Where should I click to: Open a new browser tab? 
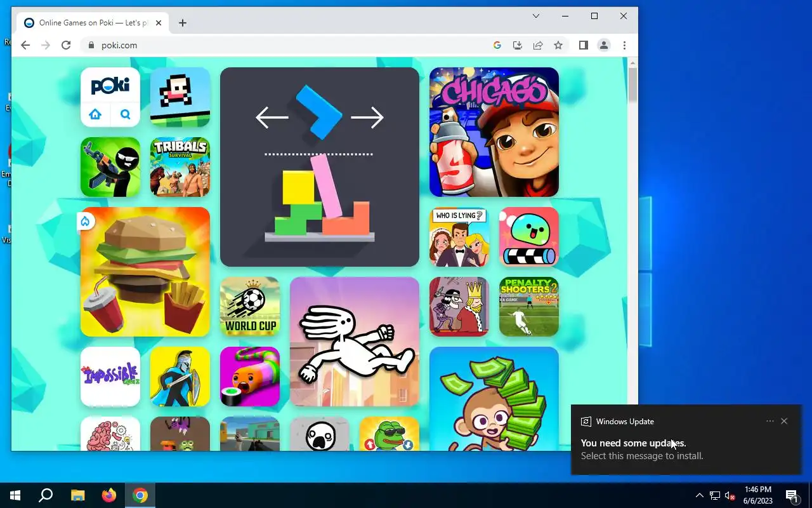tap(183, 23)
